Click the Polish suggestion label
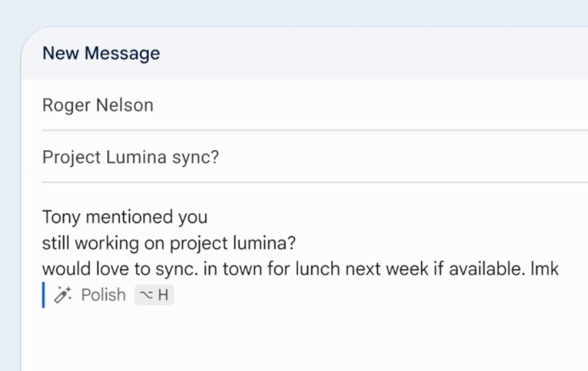 (103, 295)
